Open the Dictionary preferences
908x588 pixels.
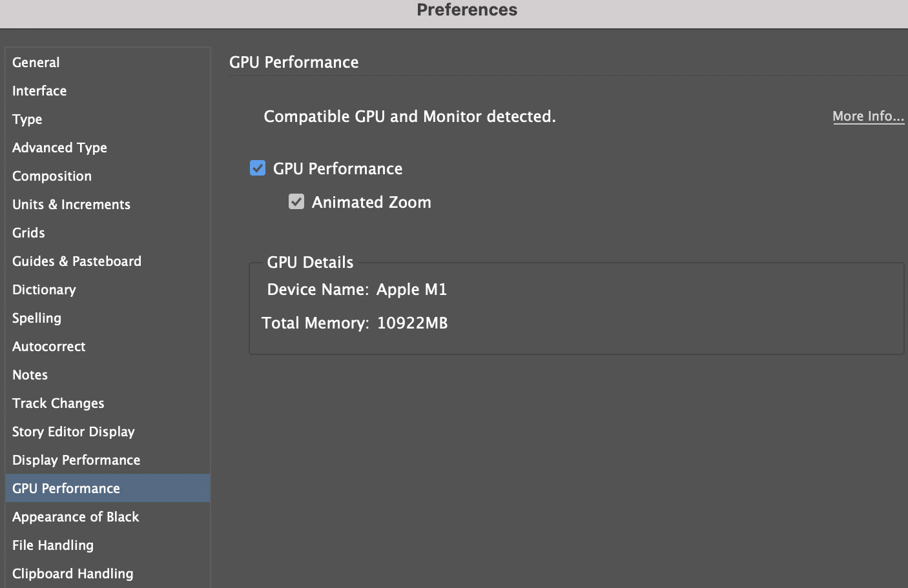click(44, 289)
